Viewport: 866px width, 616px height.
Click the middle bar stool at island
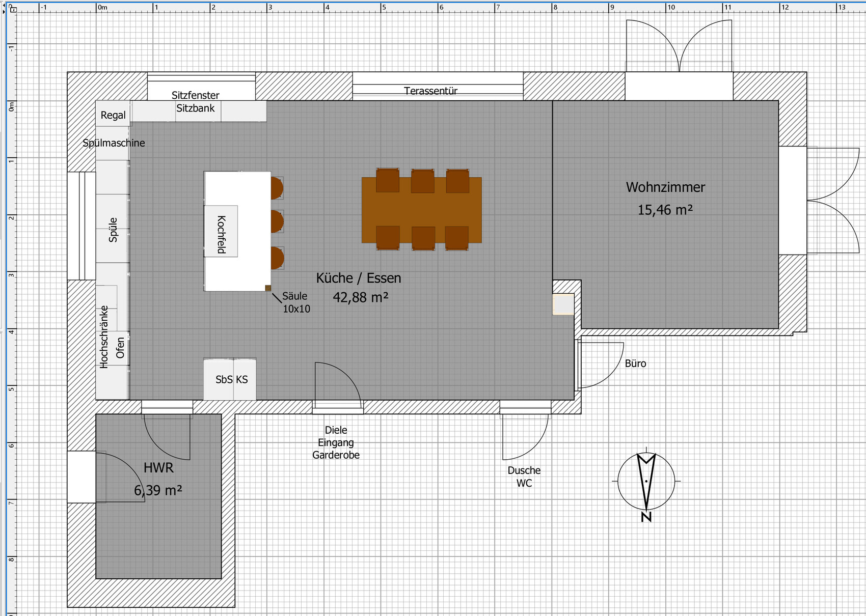(277, 221)
